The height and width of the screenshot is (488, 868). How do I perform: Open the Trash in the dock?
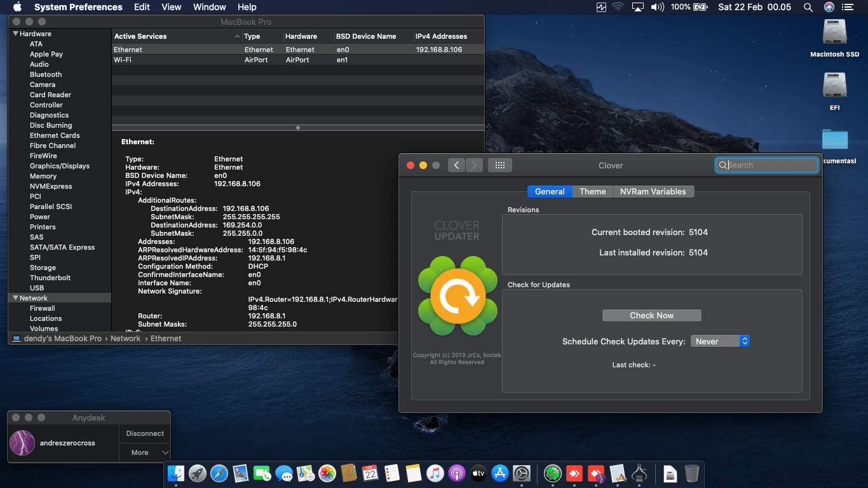[x=692, y=473]
